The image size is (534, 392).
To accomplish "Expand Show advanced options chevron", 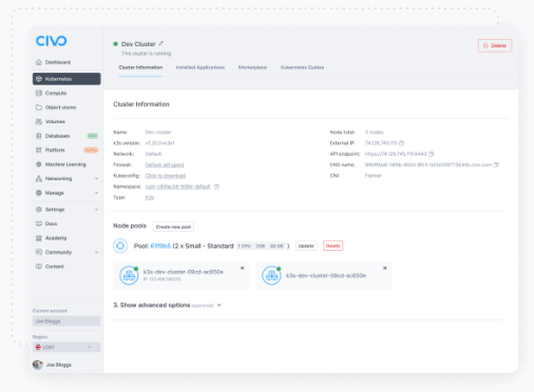I will click(x=219, y=305).
